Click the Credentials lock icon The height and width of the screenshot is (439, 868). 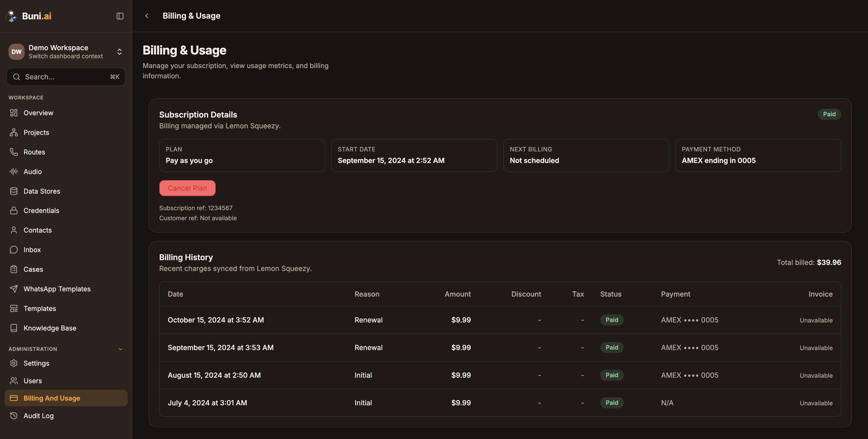pyautogui.click(x=14, y=210)
